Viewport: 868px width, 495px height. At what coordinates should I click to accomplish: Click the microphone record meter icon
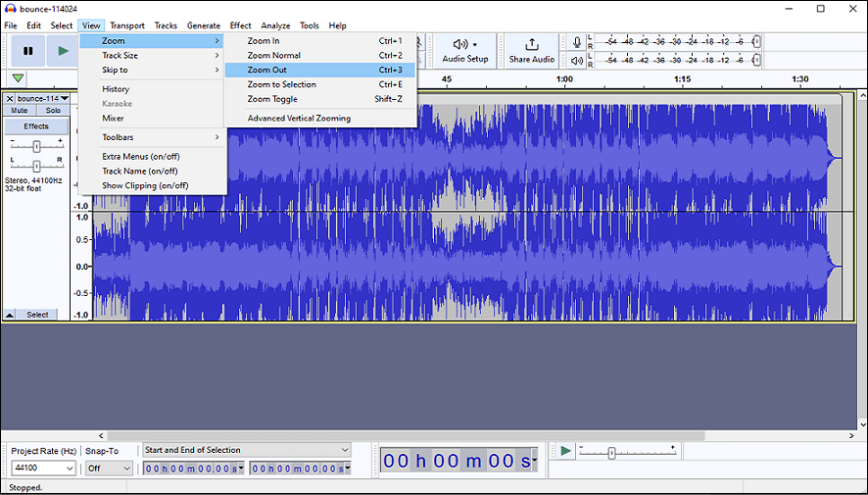(577, 42)
